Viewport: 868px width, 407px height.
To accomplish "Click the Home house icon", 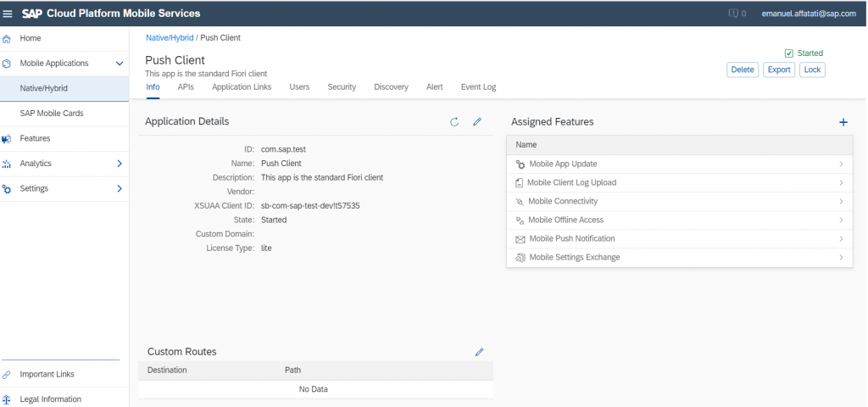I will [7, 39].
